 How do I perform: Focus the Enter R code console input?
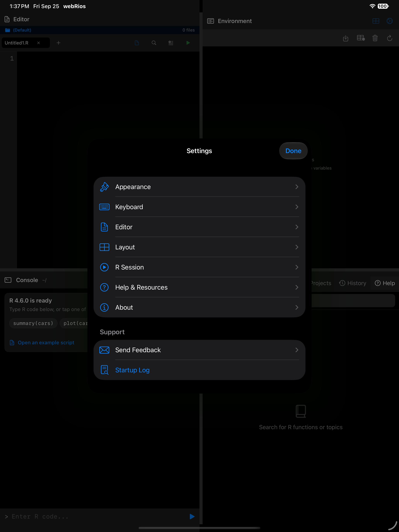pyautogui.click(x=96, y=517)
